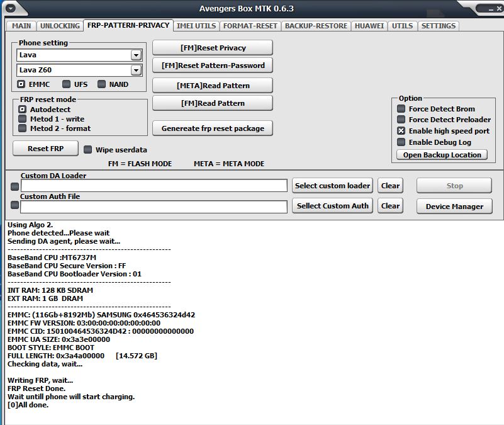
Task: Click the 'BOOT STYLE: EMMC BOOT' log line
Action: click(x=51, y=348)
